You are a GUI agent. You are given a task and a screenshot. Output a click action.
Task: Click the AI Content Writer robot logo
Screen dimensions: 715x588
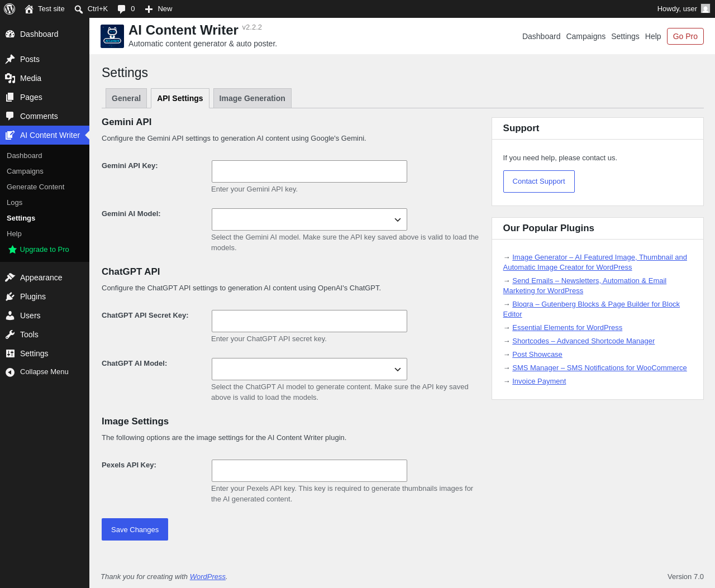[x=112, y=36]
